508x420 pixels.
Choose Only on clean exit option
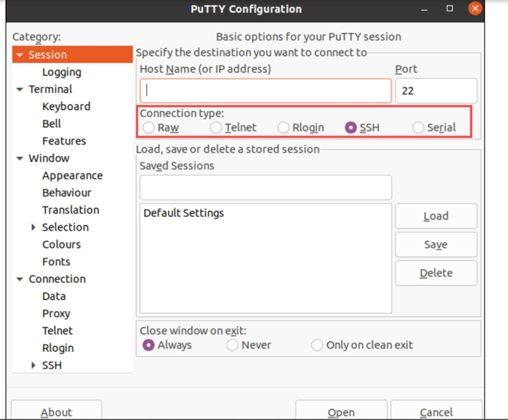317,345
